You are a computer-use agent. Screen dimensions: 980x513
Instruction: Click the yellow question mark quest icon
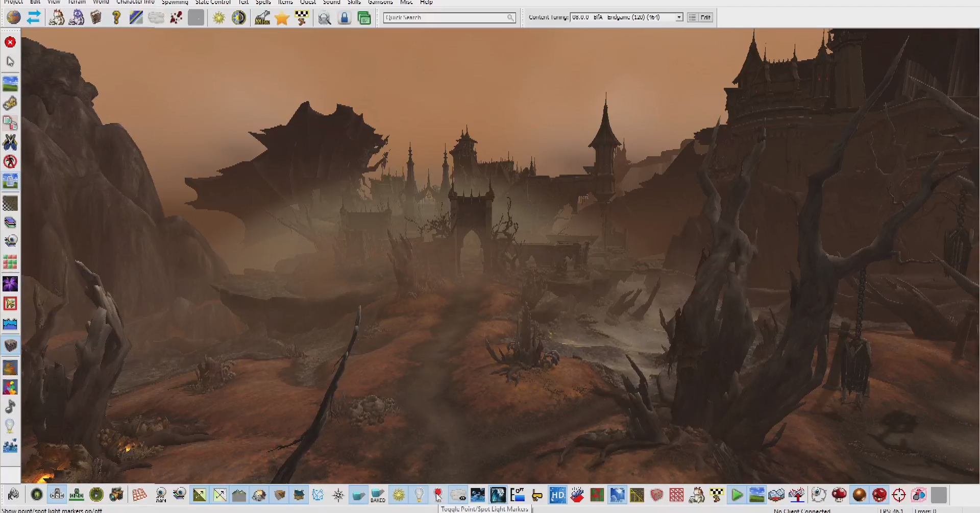pyautogui.click(x=116, y=17)
